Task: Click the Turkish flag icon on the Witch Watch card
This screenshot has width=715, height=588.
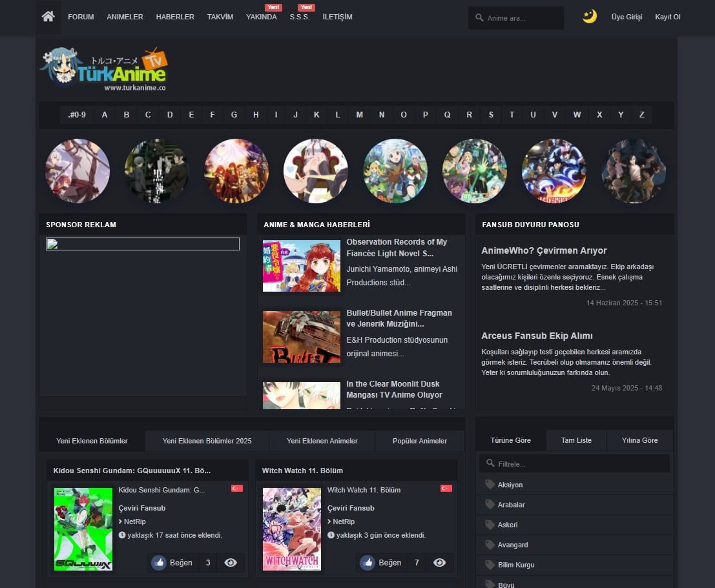Action: pyautogui.click(x=446, y=488)
